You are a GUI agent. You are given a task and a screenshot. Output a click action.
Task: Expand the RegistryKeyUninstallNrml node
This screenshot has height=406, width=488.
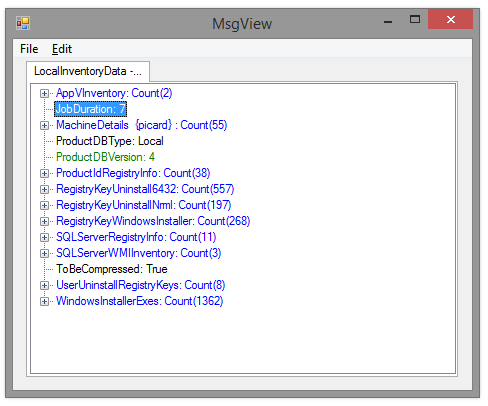click(x=44, y=205)
